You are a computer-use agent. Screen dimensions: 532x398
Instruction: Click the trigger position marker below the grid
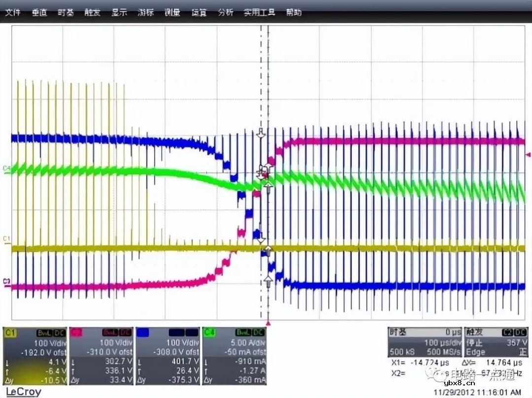click(x=268, y=323)
